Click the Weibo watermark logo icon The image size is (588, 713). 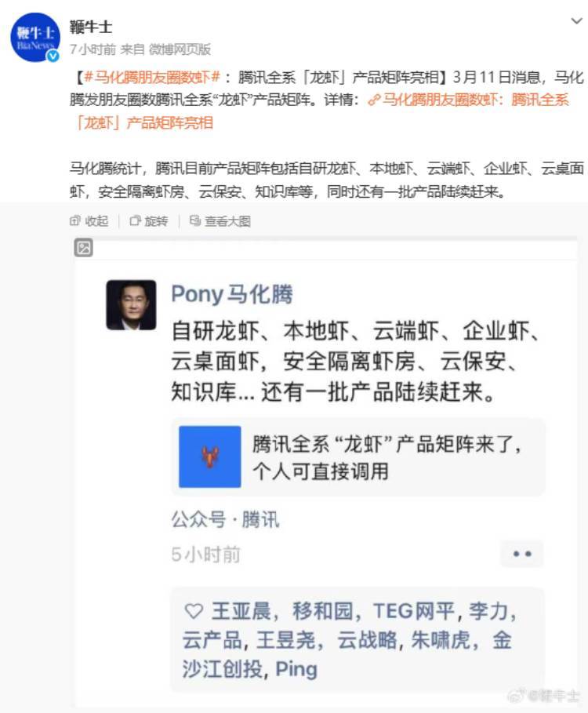(x=517, y=695)
